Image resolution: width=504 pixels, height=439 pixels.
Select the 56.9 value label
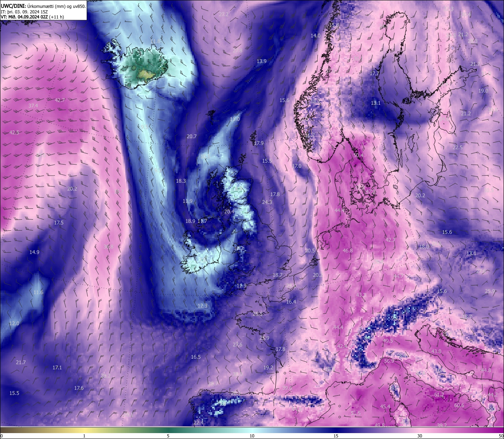[389, 361]
